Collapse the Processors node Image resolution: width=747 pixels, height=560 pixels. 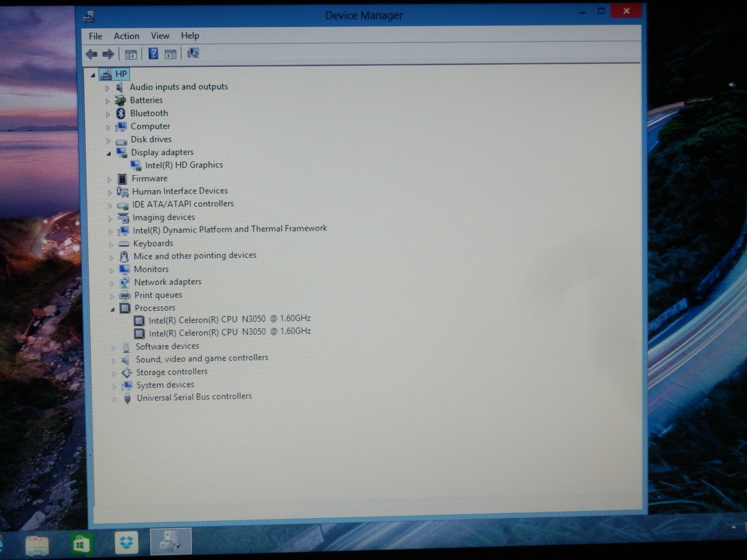(x=113, y=309)
